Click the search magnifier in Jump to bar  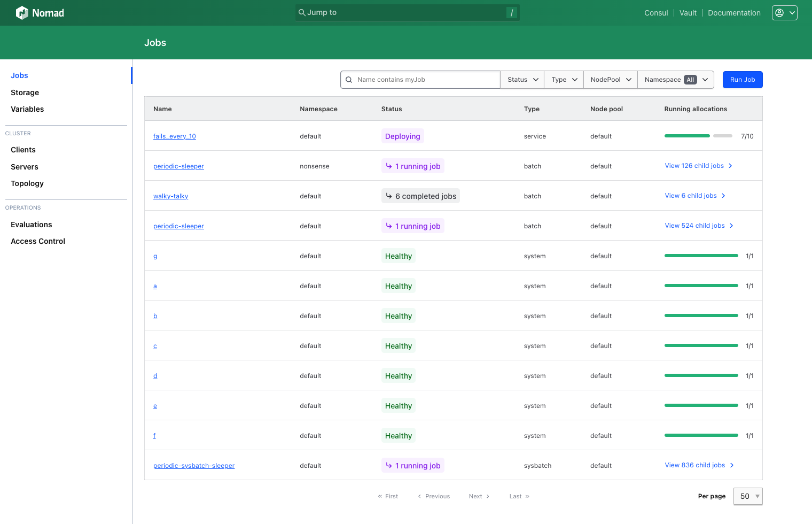coord(302,13)
